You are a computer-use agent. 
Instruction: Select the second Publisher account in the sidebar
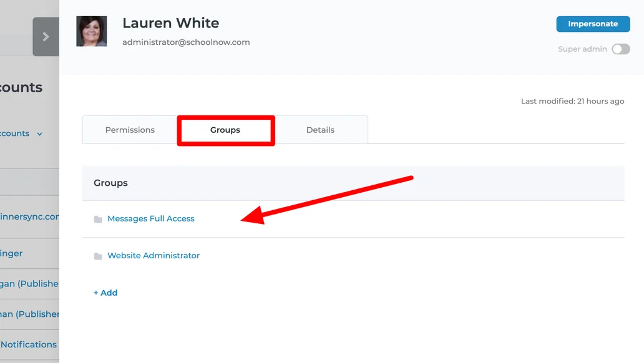coord(29,314)
